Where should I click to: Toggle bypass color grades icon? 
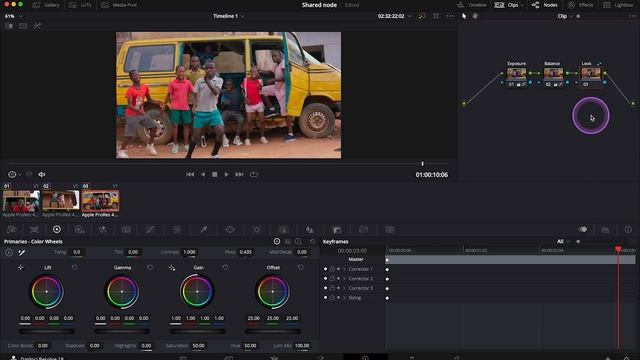(x=422, y=16)
